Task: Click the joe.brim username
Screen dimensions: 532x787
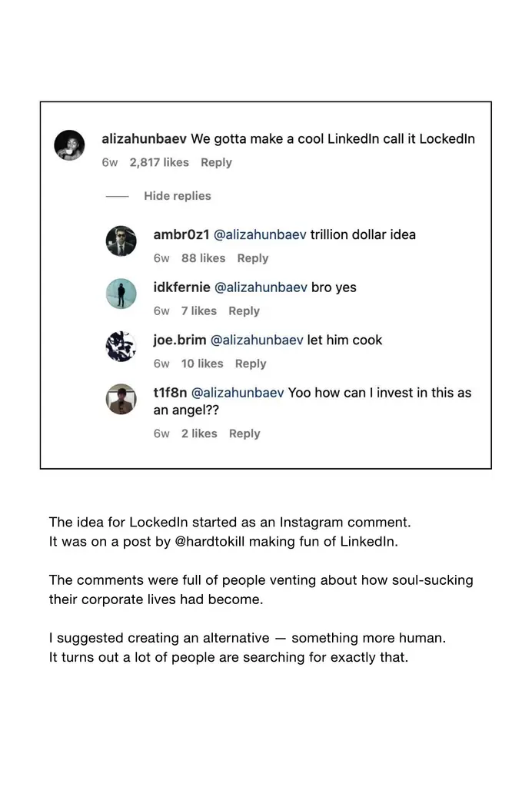Action: coord(180,340)
